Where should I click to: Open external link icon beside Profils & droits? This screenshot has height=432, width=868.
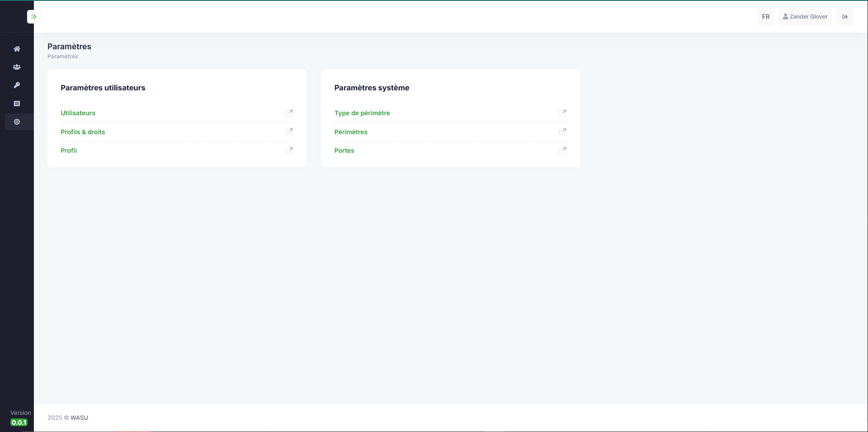coord(289,131)
